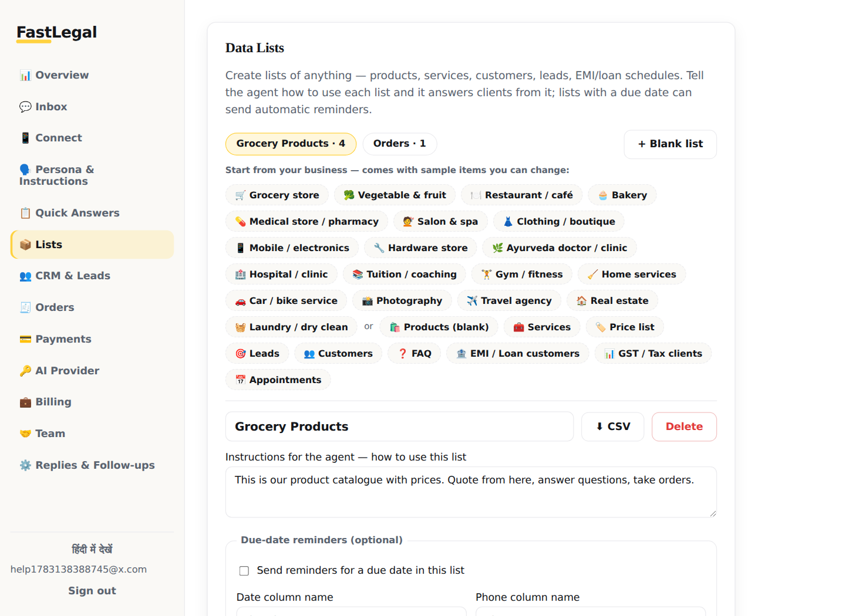Click the Ayurveda doctor herb icon
Image resolution: width=866 pixels, height=616 pixels.
pyautogui.click(x=497, y=248)
